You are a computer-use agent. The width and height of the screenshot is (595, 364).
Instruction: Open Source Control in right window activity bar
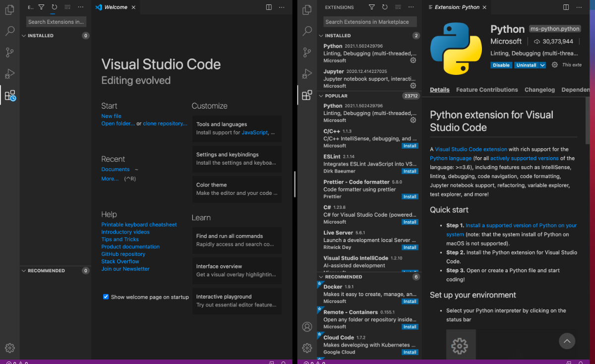tap(307, 52)
